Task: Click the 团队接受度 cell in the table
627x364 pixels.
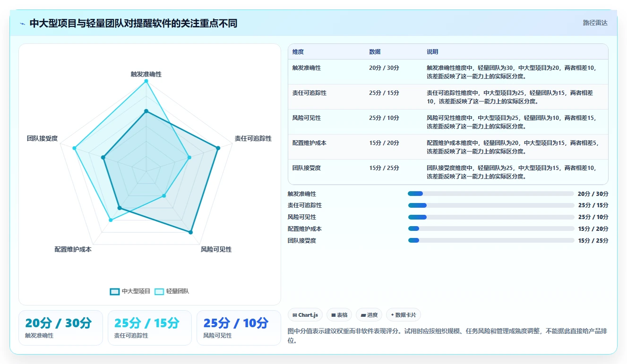Action: pyautogui.click(x=307, y=168)
